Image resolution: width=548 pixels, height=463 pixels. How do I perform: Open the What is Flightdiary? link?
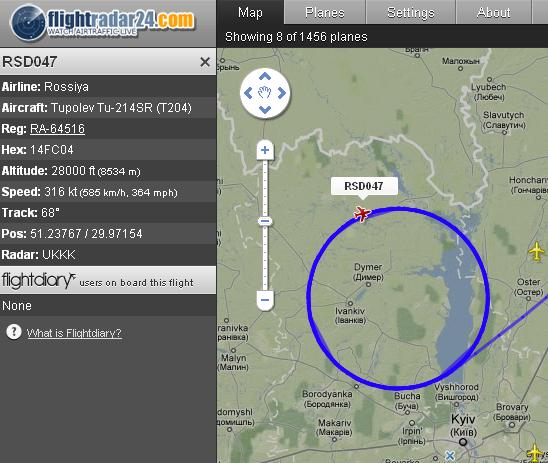[74, 333]
